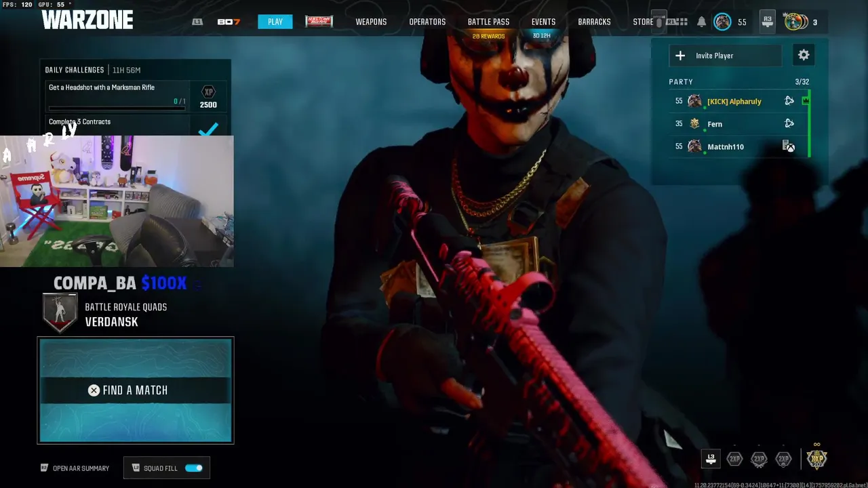Click the headshot challenge progress bar
Viewport: 868px width, 488px height.
117,108
